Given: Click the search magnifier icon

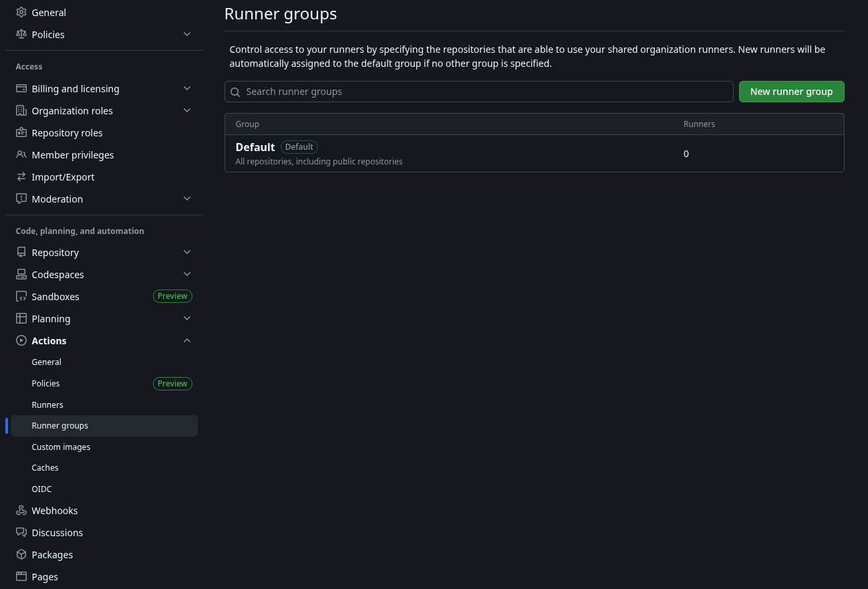Looking at the screenshot, I should [x=235, y=92].
